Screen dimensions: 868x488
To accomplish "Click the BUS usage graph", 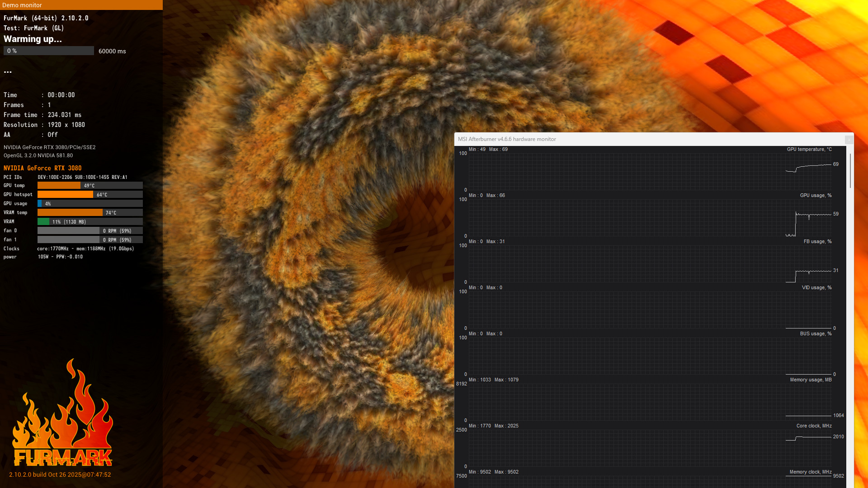I will (x=650, y=356).
